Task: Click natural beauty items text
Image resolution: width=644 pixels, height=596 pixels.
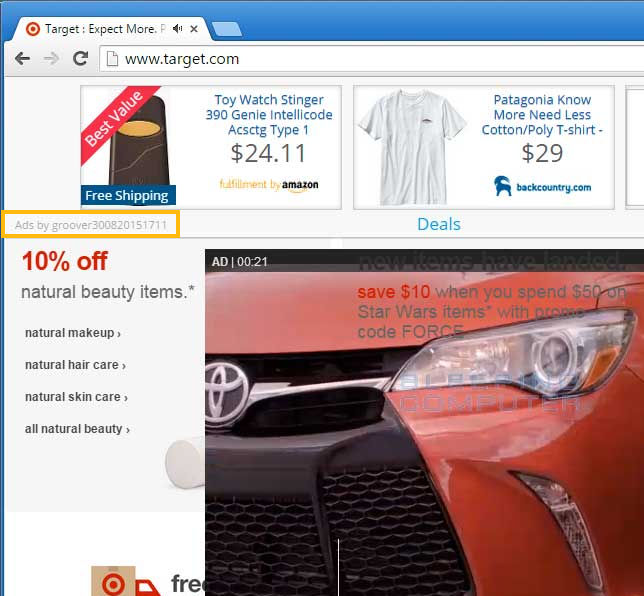Action: [x=108, y=292]
